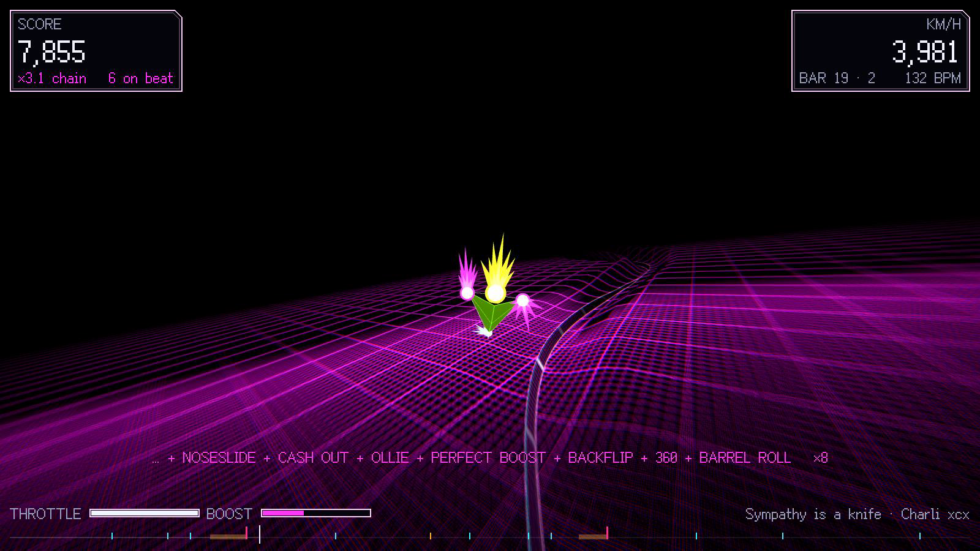Click the KM/H label

pyautogui.click(x=943, y=24)
